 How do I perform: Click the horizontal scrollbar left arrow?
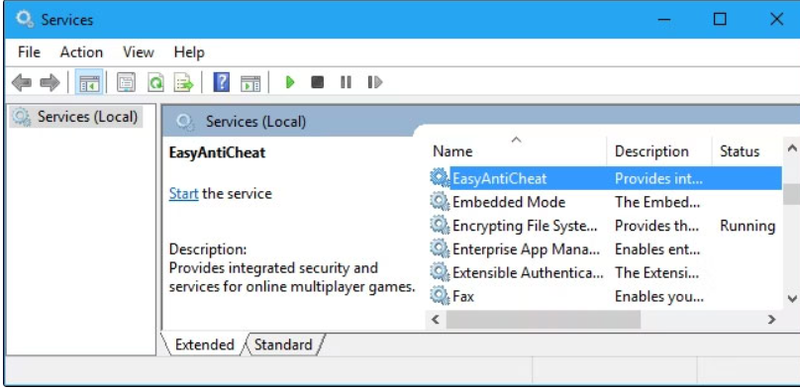(x=435, y=320)
